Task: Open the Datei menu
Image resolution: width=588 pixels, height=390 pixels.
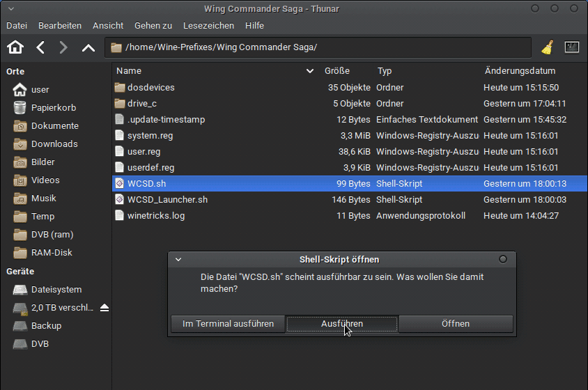Action: tap(17, 26)
